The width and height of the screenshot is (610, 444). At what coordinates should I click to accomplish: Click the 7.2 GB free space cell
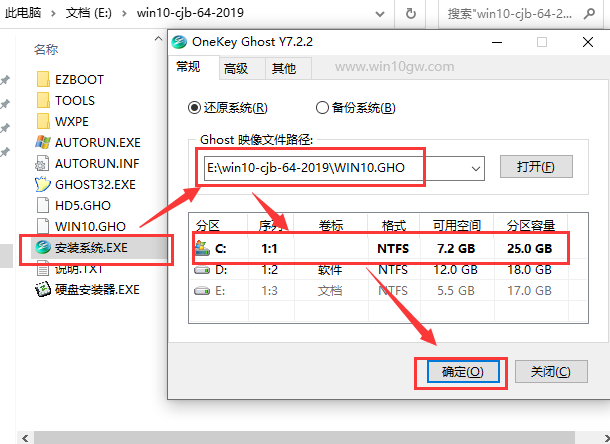click(456, 248)
